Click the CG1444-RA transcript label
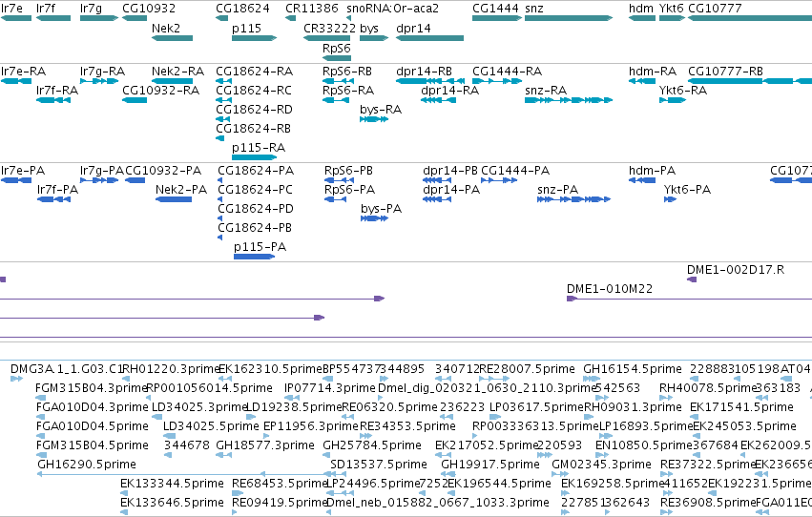This screenshot has width=812, height=517. 507,72
